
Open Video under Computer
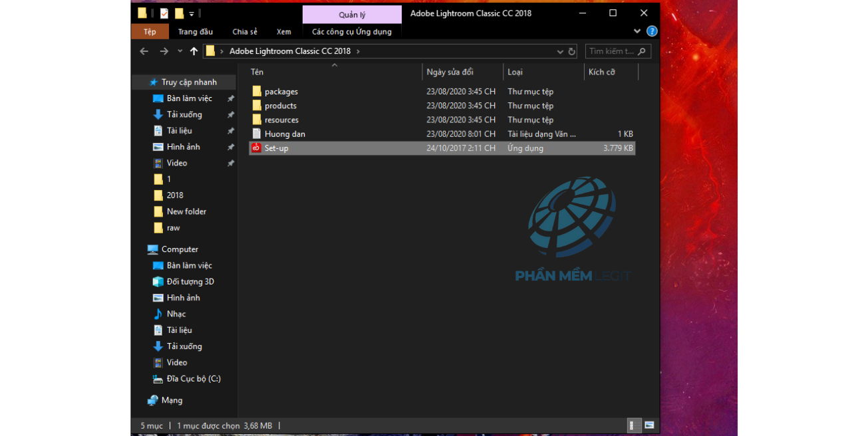pyautogui.click(x=177, y=362)
